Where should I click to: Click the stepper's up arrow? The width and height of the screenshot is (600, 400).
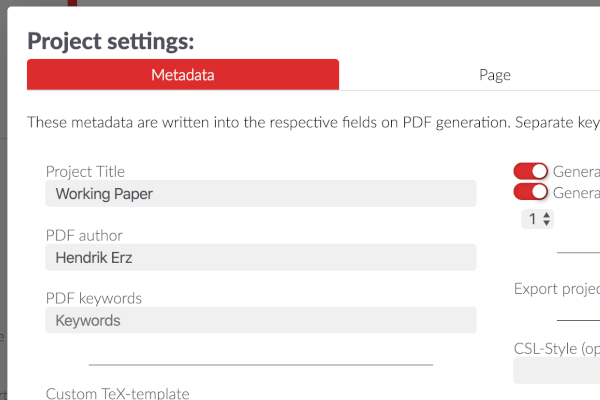tap(546, 215)
